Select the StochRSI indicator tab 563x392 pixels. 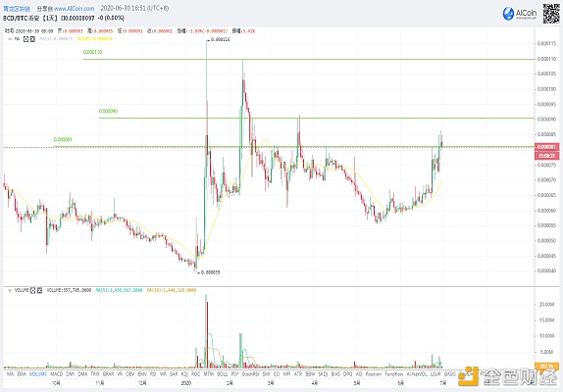point(250,374)
